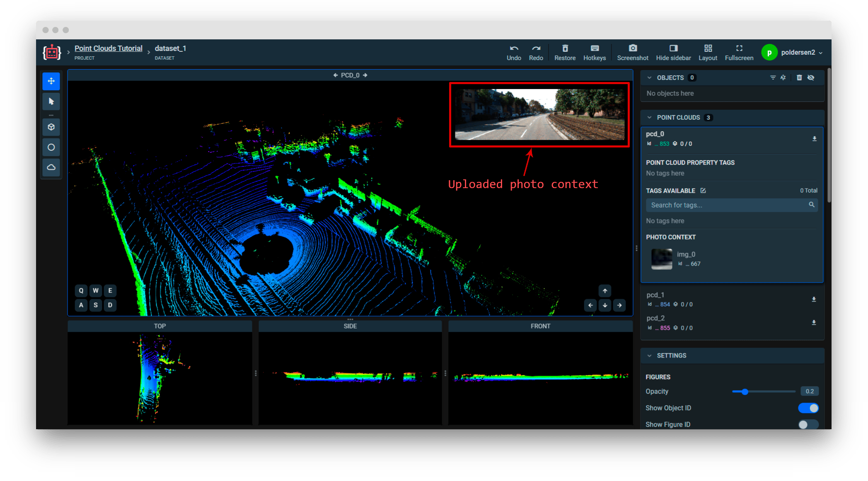The height and width of the screenshot is (481, 868).
Task: Click the E camera key button
Action: coord(110,291)
